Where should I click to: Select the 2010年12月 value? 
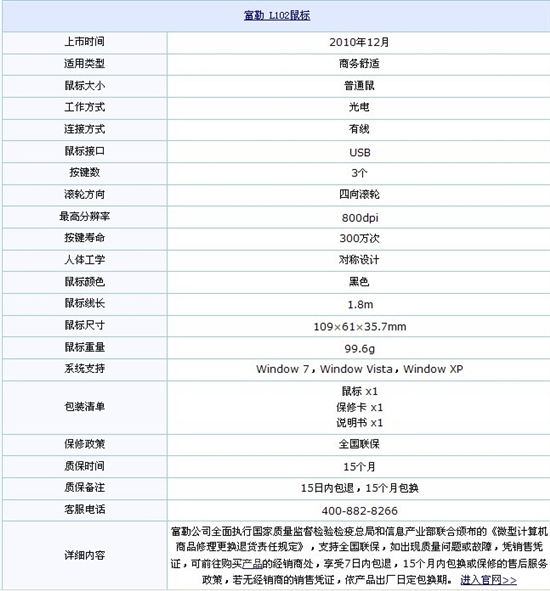(x=359, y=42)
